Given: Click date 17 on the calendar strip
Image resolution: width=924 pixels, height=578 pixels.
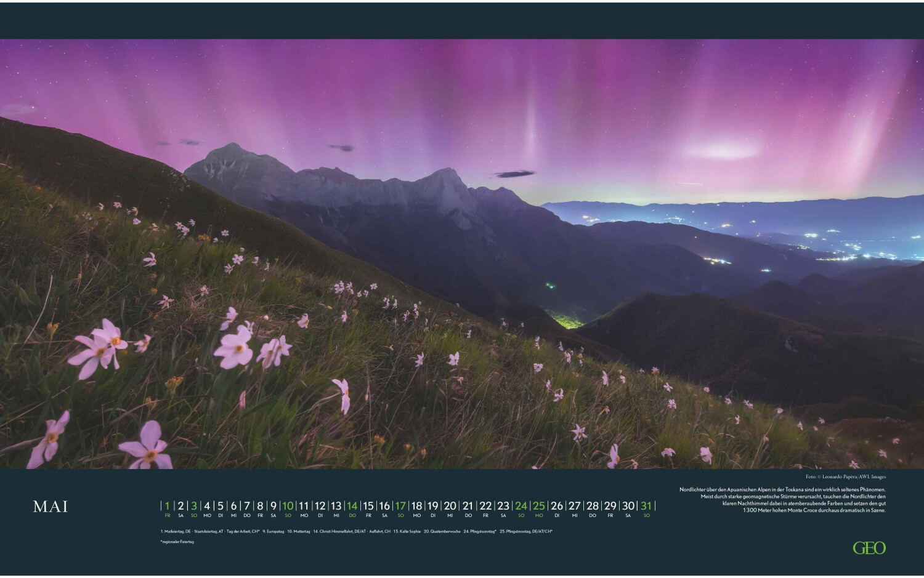Looking at the screenshot, I should point(400,507).
